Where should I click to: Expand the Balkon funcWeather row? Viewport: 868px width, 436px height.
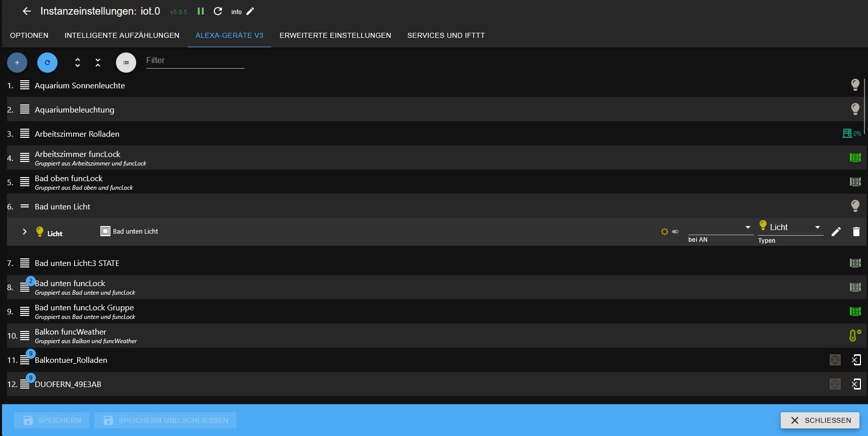click(x=25, y=336)
